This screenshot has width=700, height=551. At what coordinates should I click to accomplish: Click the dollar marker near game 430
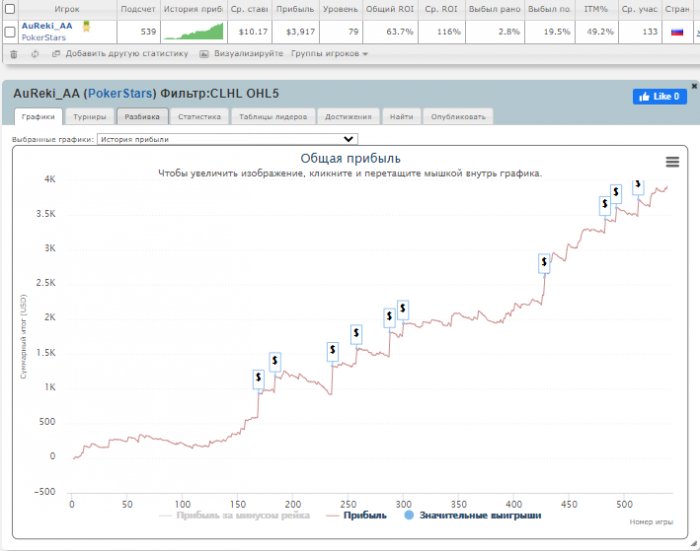[544, 263]
